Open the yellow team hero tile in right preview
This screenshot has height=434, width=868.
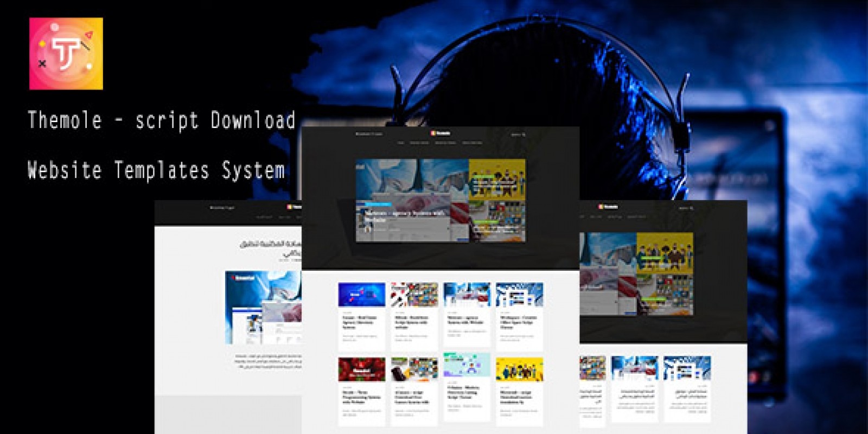(x=665, y=253)
